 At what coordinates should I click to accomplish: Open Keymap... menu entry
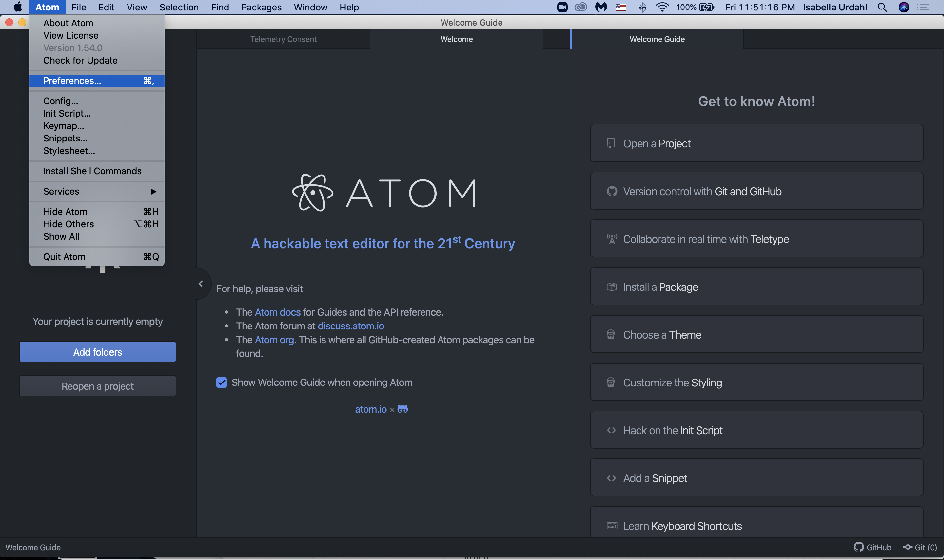click(x=97, y=126)
